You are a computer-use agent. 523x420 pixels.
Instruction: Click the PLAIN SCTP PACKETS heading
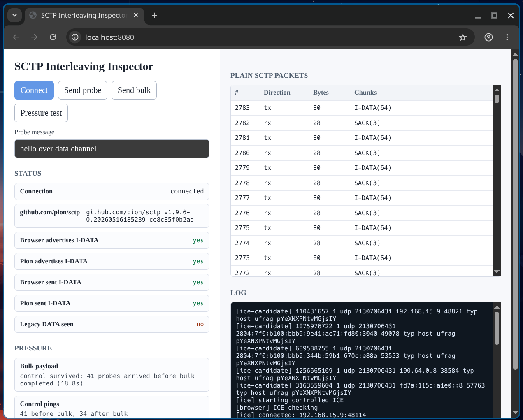(269, 75)
